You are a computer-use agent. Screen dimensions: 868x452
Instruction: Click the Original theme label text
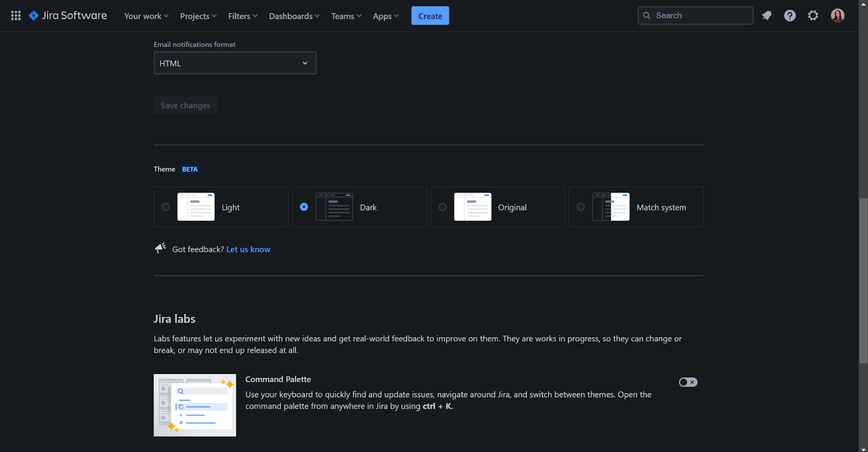coord(512,208)
